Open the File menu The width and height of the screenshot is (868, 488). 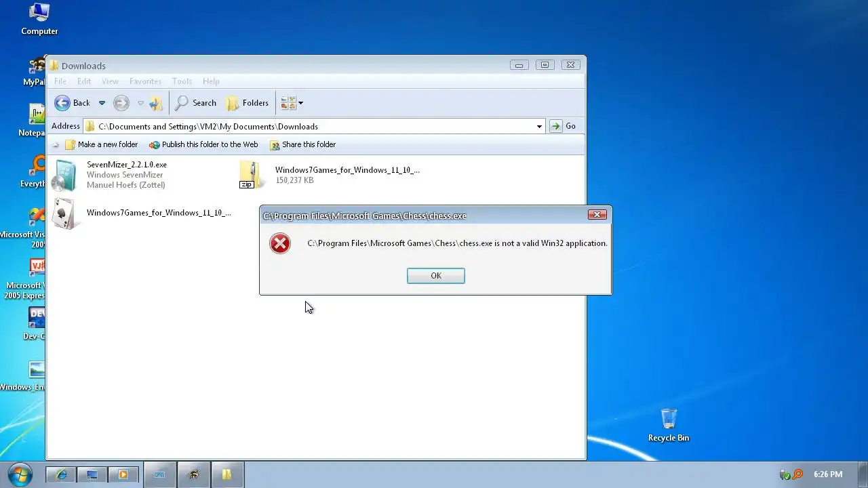[x=60, y=81]
